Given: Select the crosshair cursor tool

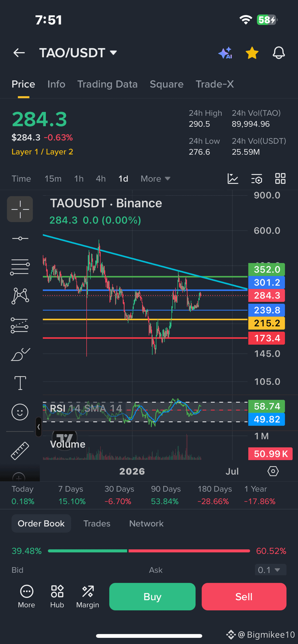Looking at the screenshot, I should tap(20, 209).
